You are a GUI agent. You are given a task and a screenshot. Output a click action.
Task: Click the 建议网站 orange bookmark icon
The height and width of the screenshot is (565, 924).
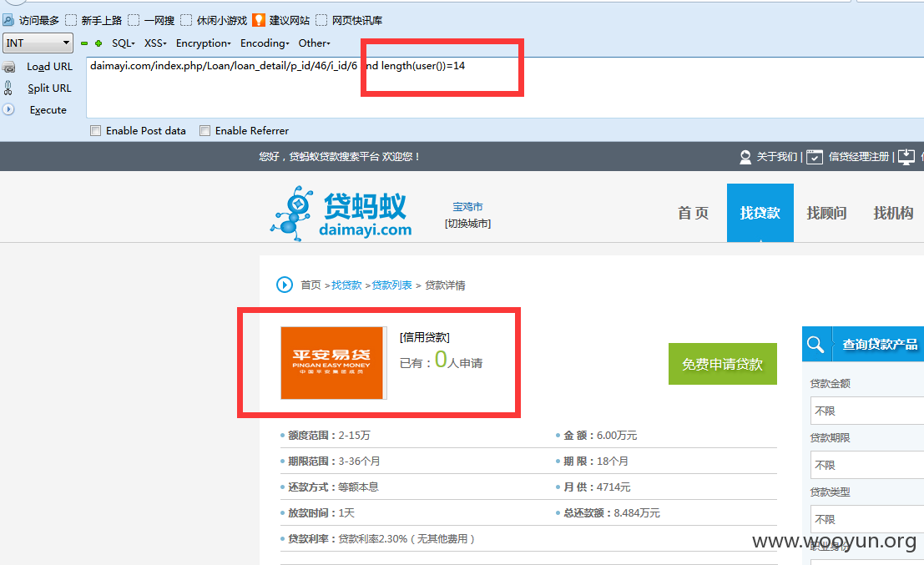259,20
